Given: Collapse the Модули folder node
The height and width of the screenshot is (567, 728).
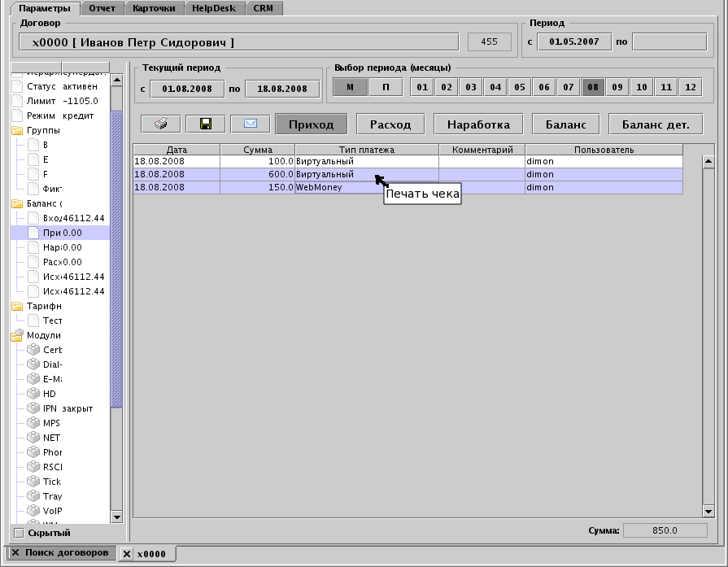Looking at the screenshot, I should [x=17, y=335].
